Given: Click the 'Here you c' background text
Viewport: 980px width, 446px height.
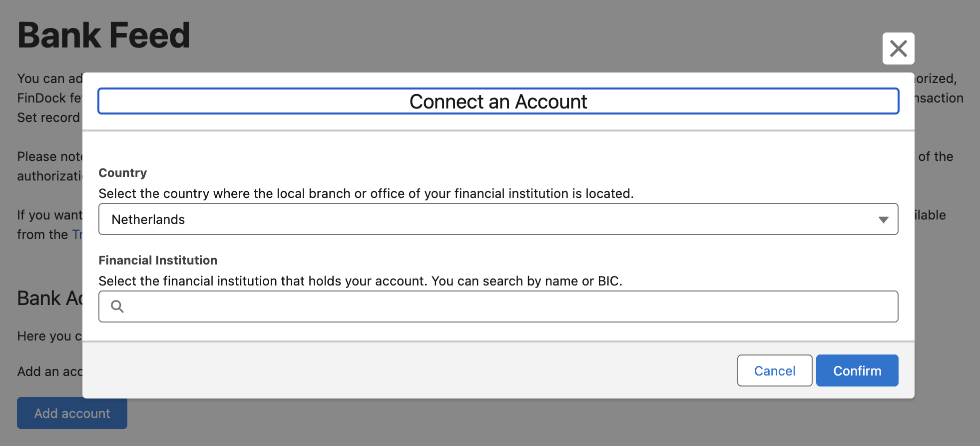Looking at the screenshot, I should coord(49,336).
